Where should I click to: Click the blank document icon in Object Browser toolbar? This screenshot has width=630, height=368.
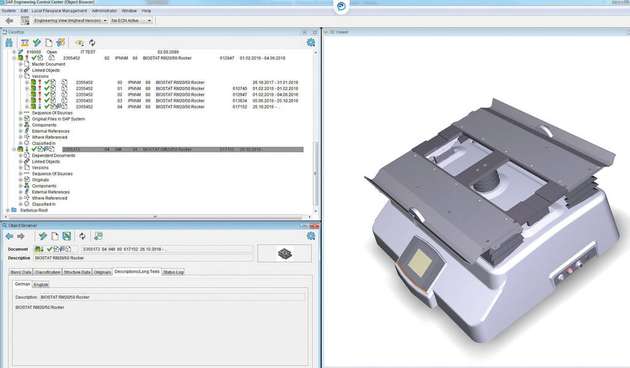(55, 236)
